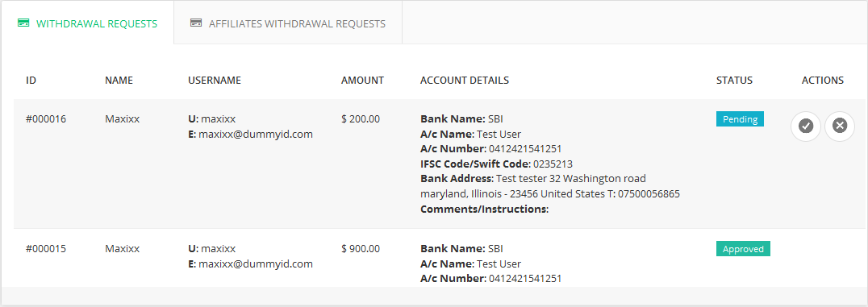Click the Status column header
The image size is (868, 307).
click(735, 81)
